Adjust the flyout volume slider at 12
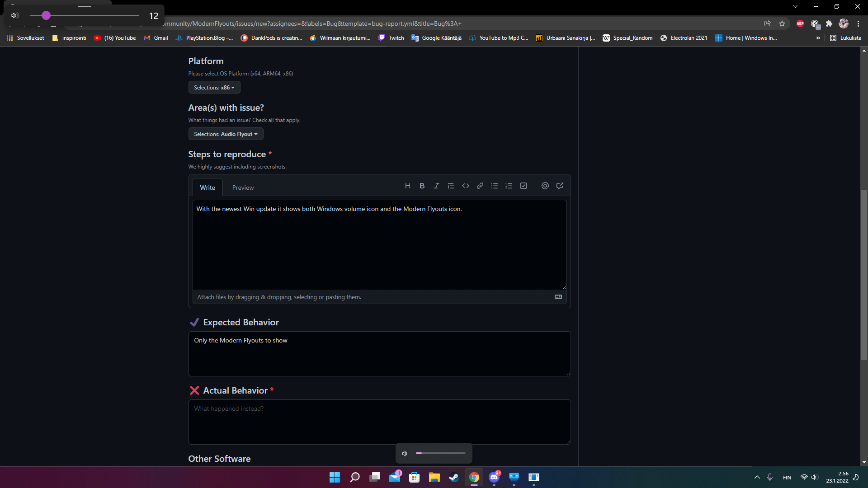The image size is (868, 488). (85, 15)
